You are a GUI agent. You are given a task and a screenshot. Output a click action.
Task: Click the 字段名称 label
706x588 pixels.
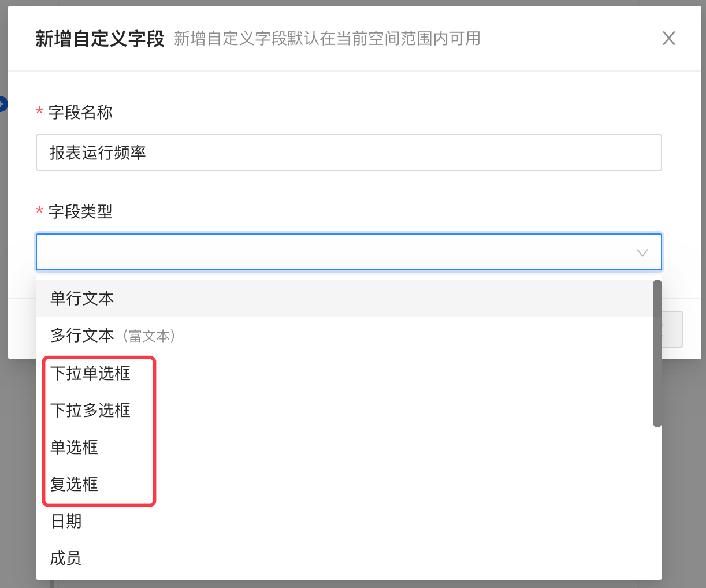(x=80, y=112)
